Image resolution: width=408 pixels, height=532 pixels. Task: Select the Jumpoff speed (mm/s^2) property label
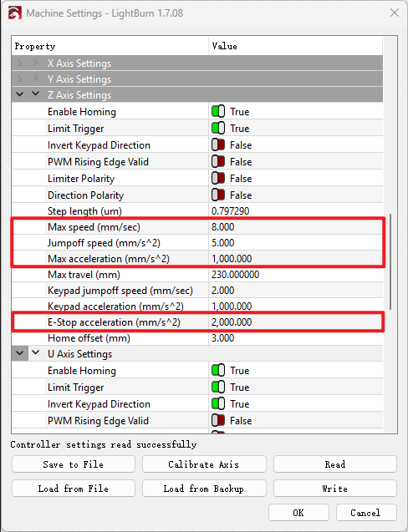click(x=104, y=243)
